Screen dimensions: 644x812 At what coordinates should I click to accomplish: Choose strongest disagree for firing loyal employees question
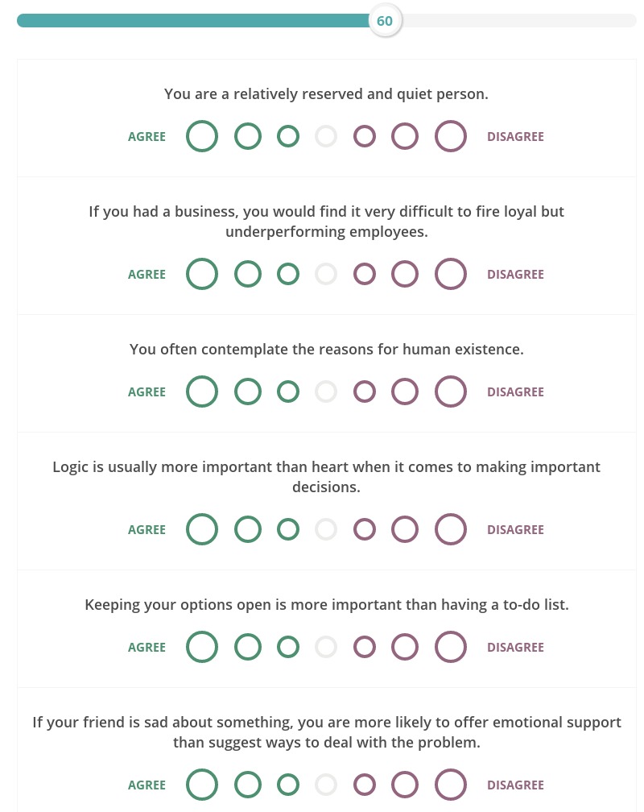(x=450, y=274)
